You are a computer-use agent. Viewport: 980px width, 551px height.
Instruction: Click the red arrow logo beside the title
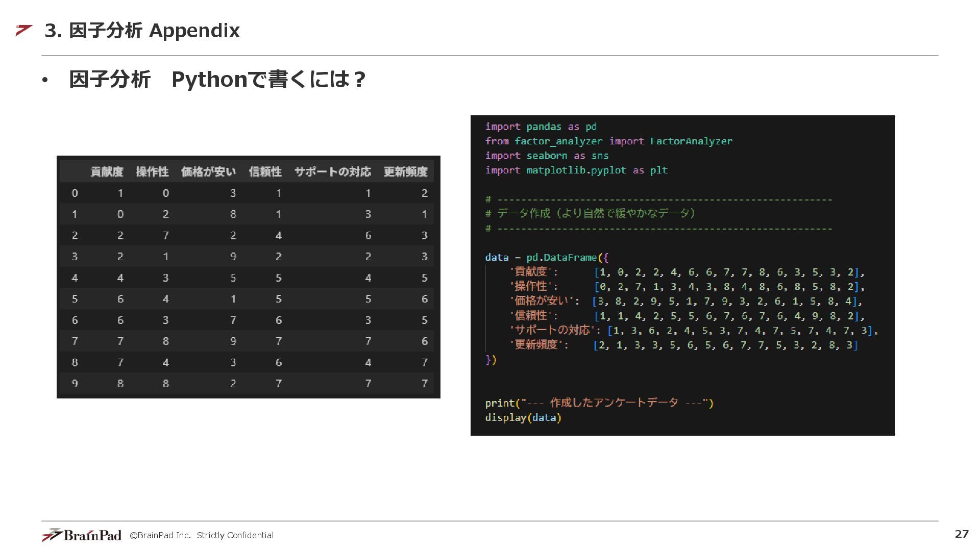point(24,31)
